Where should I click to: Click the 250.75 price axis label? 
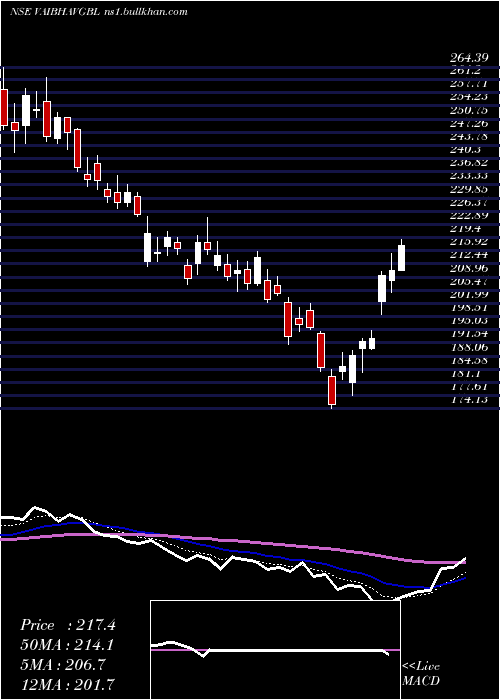(468, 110)
